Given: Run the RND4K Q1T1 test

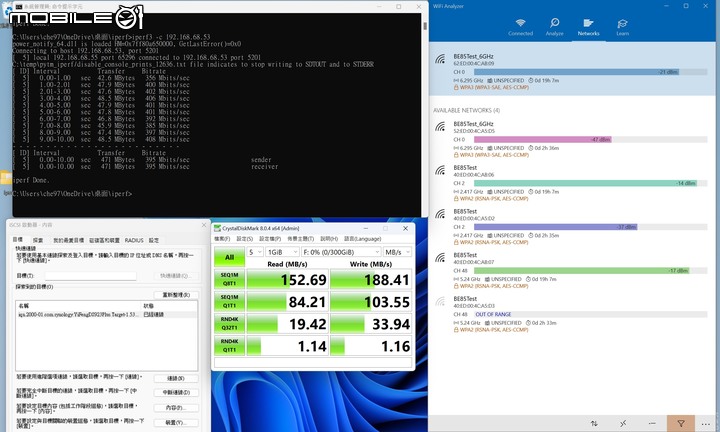Looking at the screenshot, I should [x=229, y=345].
